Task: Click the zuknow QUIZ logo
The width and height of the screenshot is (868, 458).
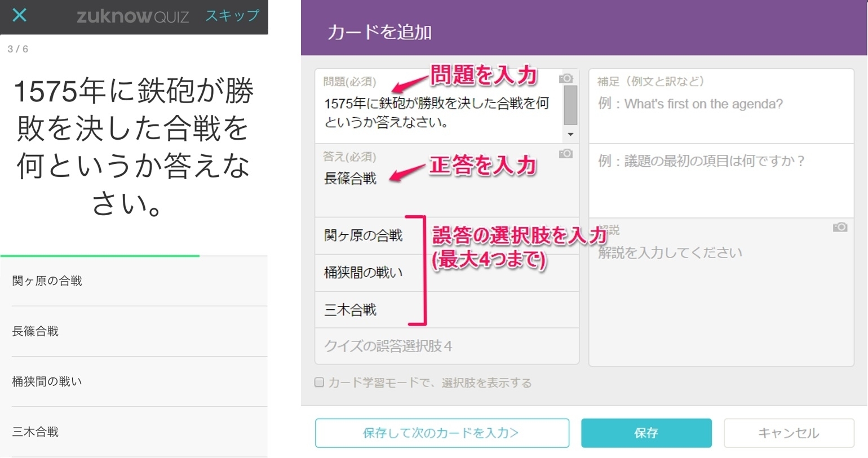Action: pyautogui.click(x=133, y=16)
